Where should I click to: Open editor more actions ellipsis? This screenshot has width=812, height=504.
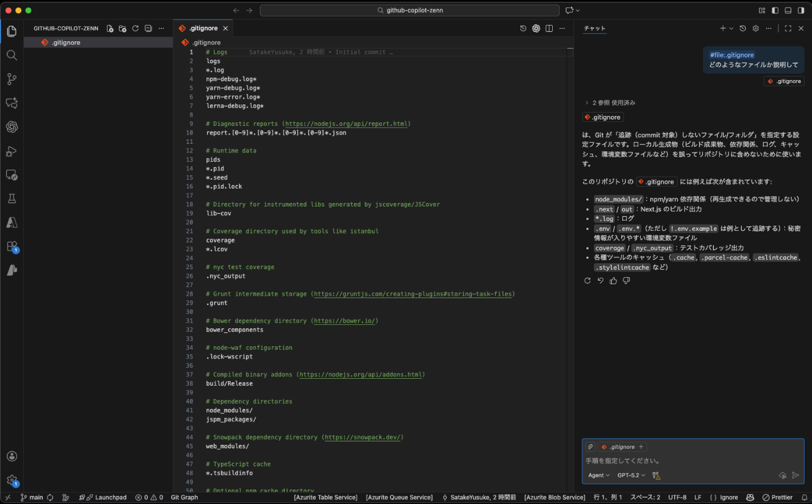[x=562, y=28]
